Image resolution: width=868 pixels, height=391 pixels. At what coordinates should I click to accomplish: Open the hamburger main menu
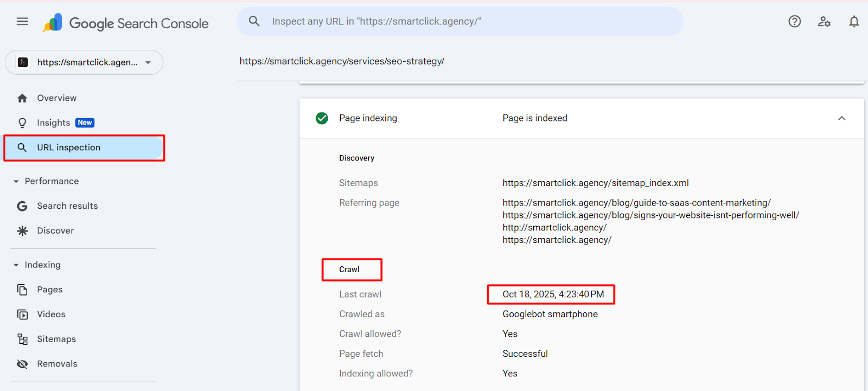pyautogui.click(x=22, y=22)
